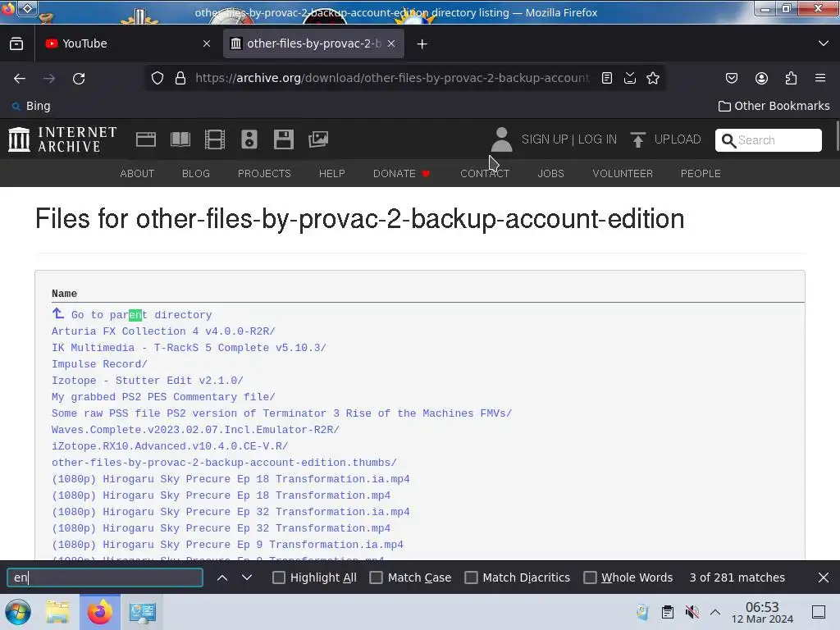Enable Match Diacritics checkbox
Viewport: 840px width, 630px height.
[471, 577]
